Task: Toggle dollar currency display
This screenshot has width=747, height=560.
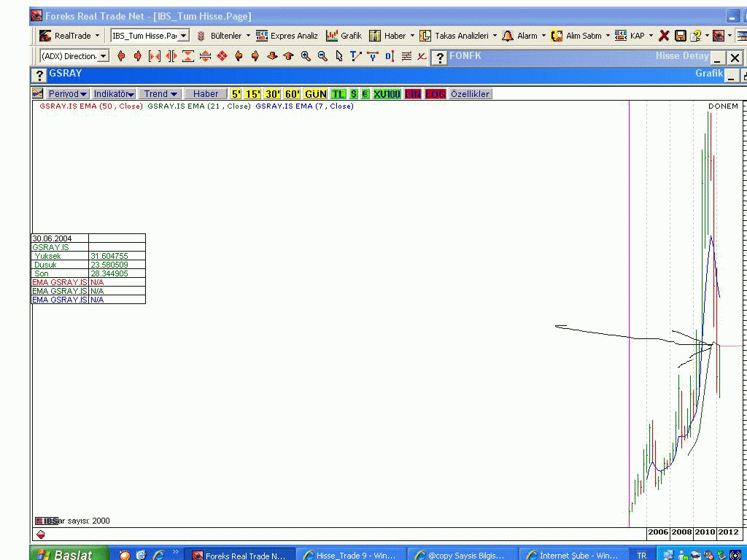Action: [354, 94]
